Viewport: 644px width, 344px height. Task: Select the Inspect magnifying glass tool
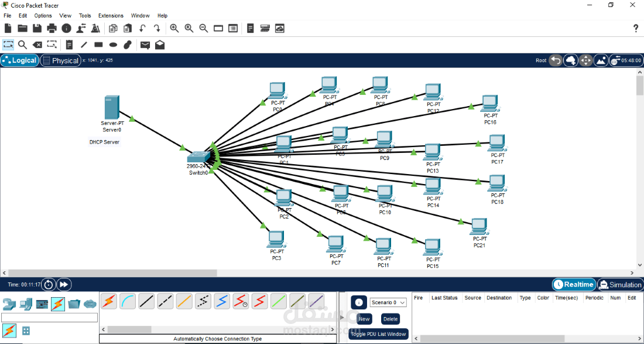(22, 45)
